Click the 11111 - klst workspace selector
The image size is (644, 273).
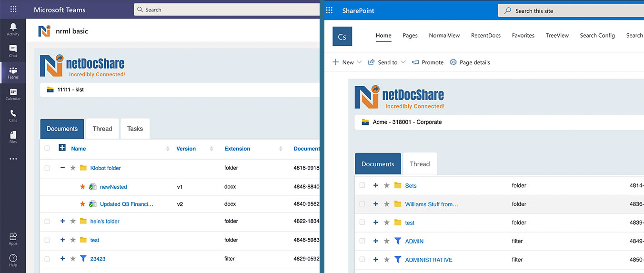[180, 90]
